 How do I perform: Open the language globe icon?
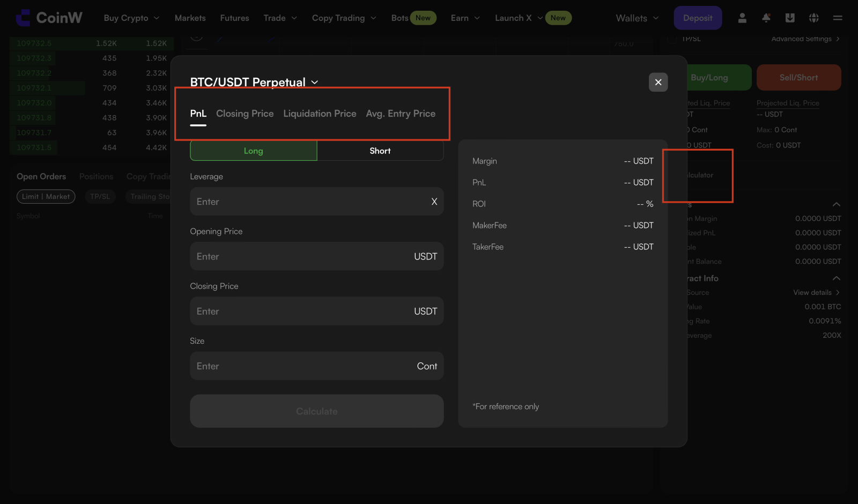(813, 18)
